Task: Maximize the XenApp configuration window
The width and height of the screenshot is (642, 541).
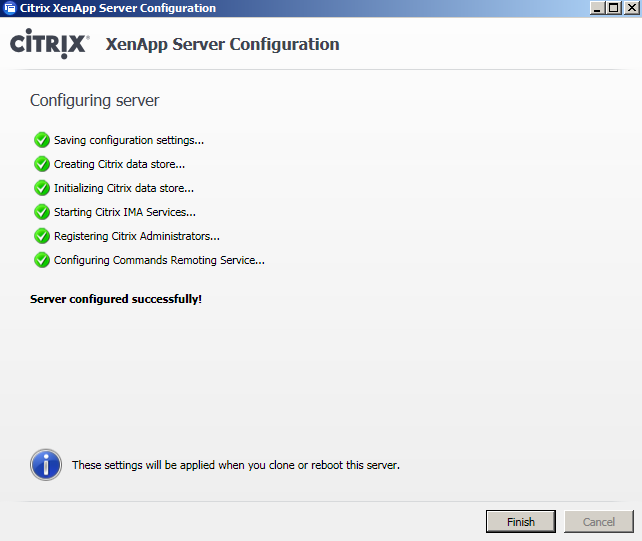Action: point(614,8)
